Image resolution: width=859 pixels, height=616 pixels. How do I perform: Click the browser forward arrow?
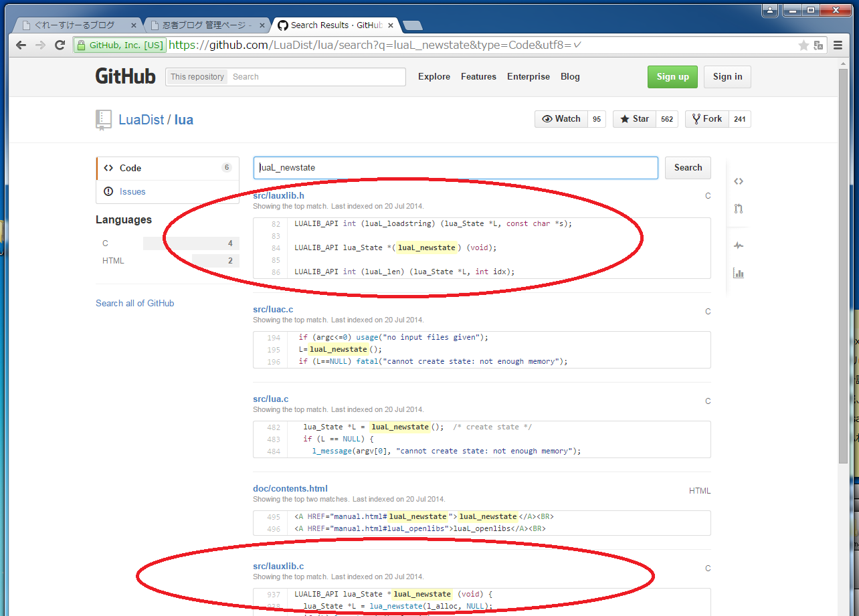(x=40, y=45)
